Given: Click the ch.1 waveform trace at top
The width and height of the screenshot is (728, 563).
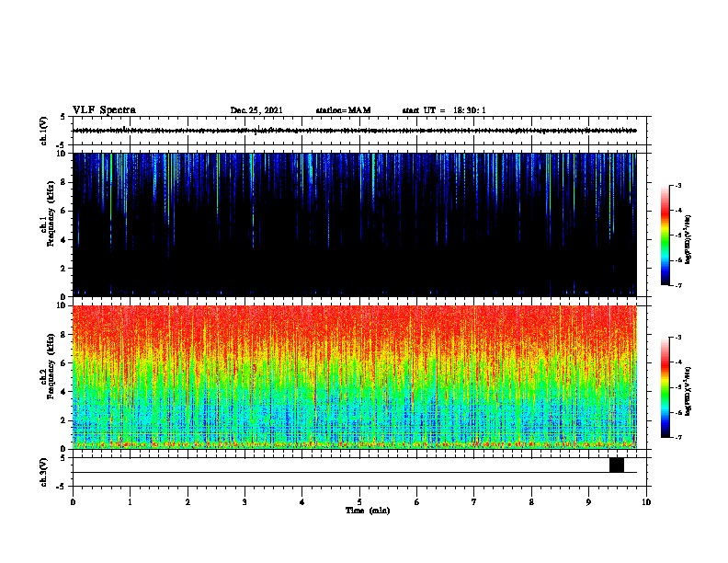Looking at the screenshot, I should click(355, 131).
